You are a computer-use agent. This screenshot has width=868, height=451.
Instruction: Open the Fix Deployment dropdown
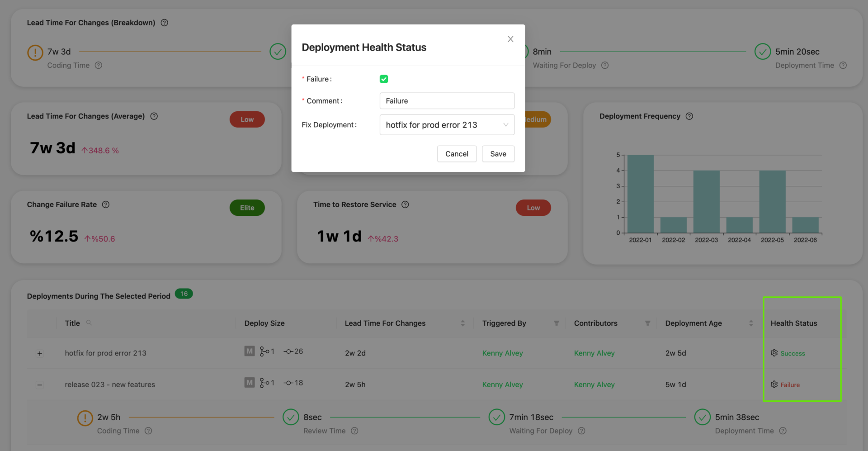pyautogui.click(x=447, y=125)
